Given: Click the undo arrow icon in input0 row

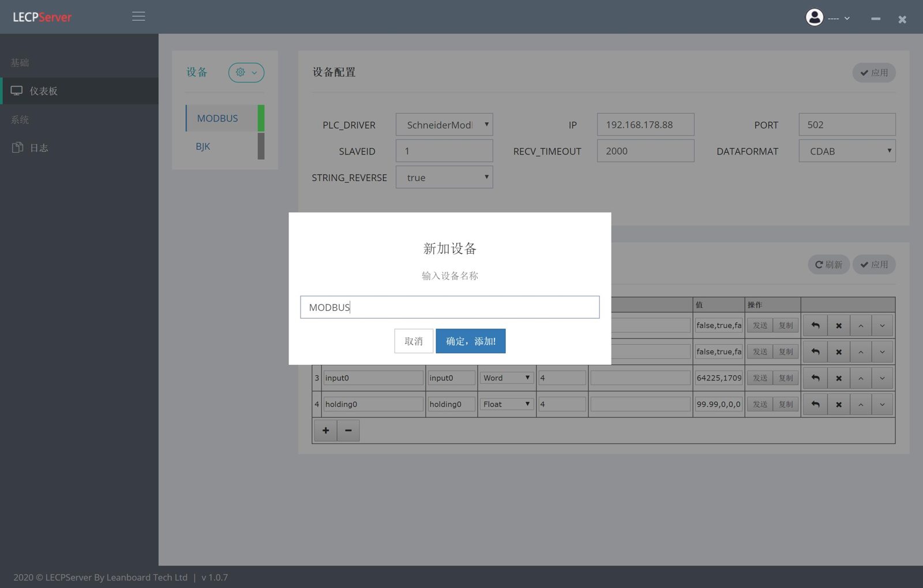Looking at the screenshot, I should pos(815,378).
